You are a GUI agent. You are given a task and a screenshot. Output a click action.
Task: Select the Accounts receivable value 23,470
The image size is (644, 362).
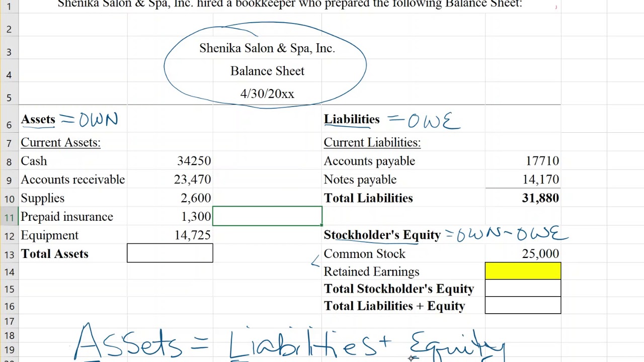click(x=170, y=179)
